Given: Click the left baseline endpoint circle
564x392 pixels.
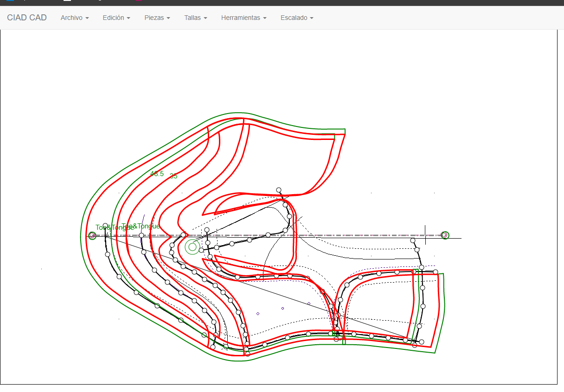Looking at the screenshot, I should pos(92,236).
